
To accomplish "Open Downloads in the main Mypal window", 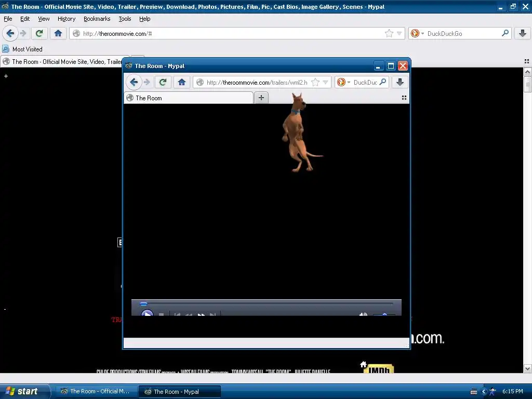I will (x=523, y=33).
